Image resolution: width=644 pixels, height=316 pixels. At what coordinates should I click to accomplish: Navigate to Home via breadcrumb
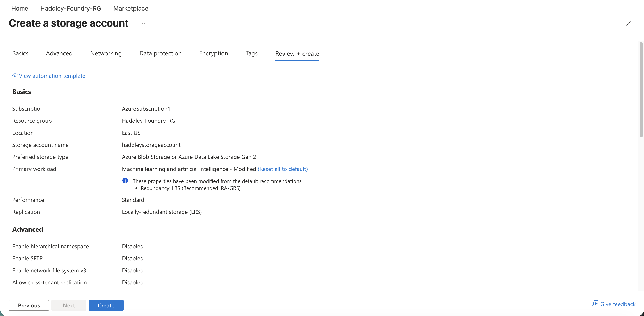click(x=20, y=8)
